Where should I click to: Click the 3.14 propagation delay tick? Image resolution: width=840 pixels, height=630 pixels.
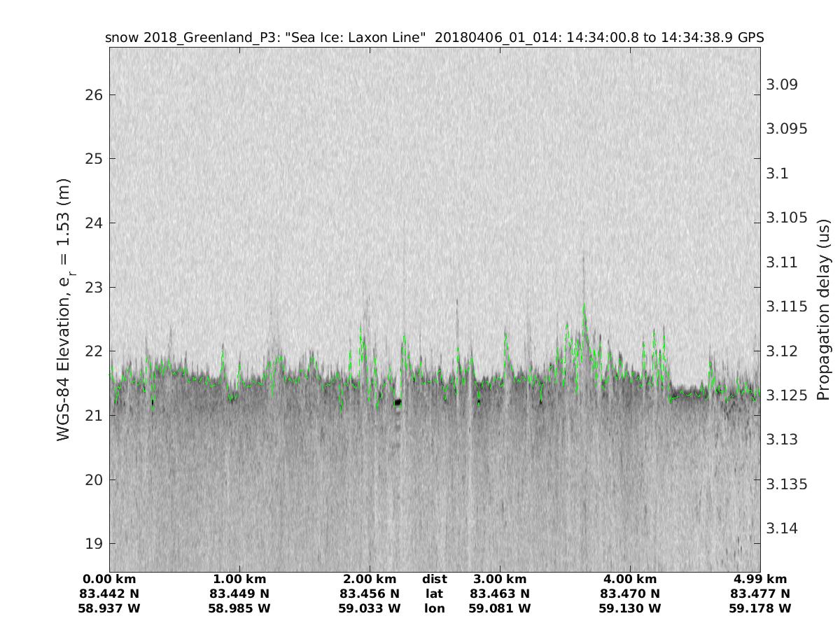(x=782, y=528)
